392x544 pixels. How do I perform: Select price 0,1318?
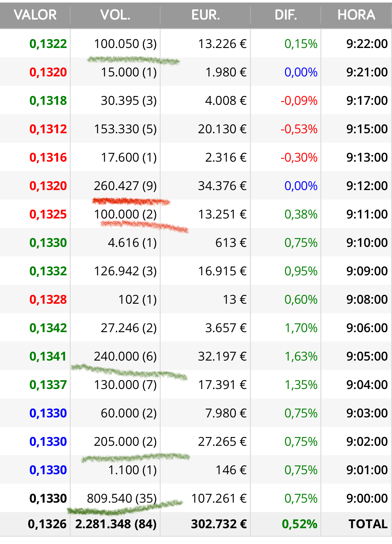click(48, 101)
